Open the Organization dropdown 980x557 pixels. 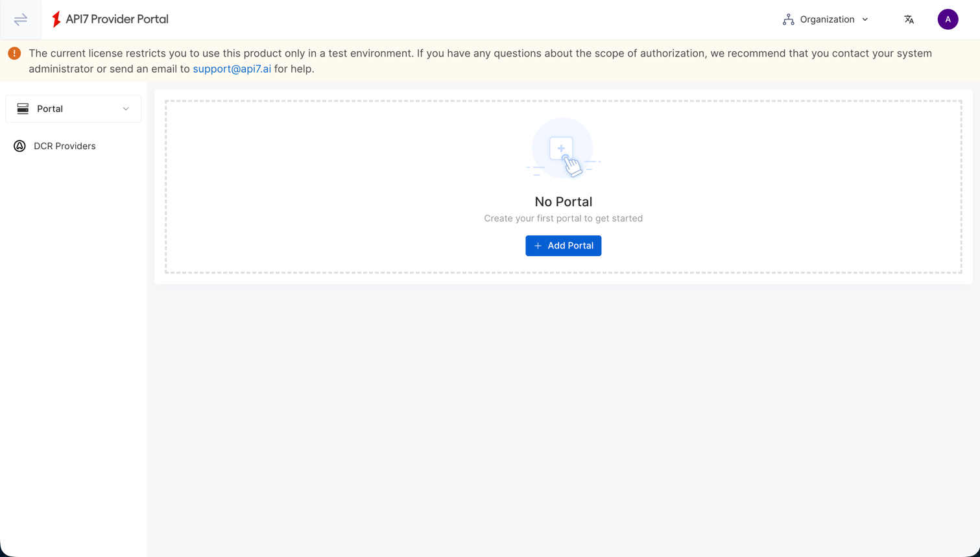coord(828,19)
